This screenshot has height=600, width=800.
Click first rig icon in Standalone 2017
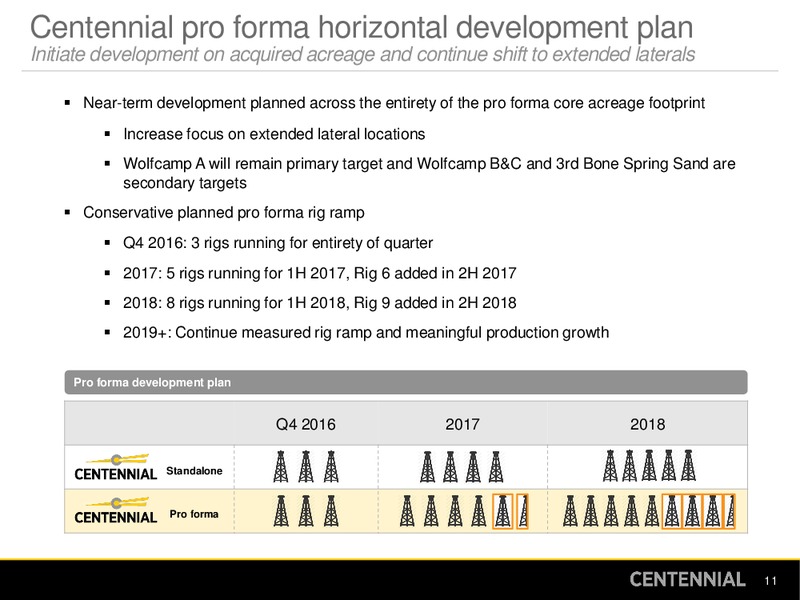coord(428,467)
